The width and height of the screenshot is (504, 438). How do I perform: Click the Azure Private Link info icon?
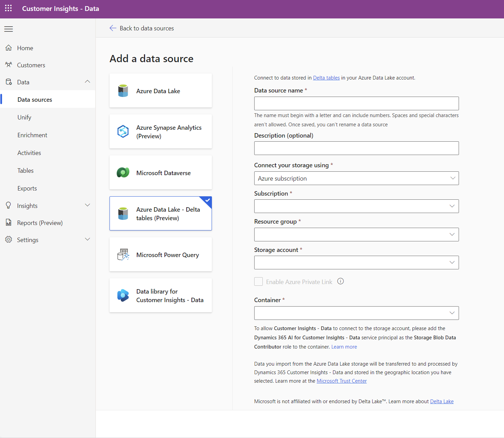(x=341, y=281)
